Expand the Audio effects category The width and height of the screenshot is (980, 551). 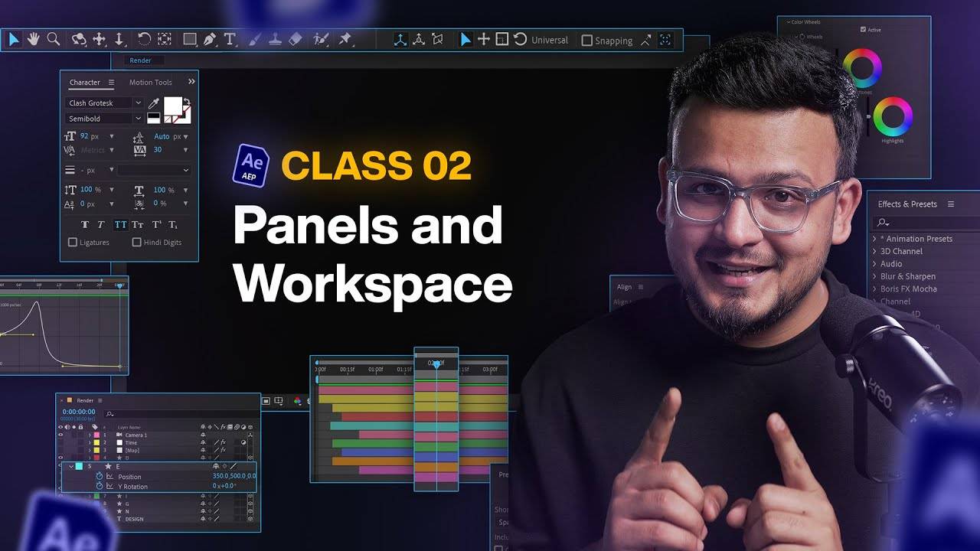click(x=874, y=263)
